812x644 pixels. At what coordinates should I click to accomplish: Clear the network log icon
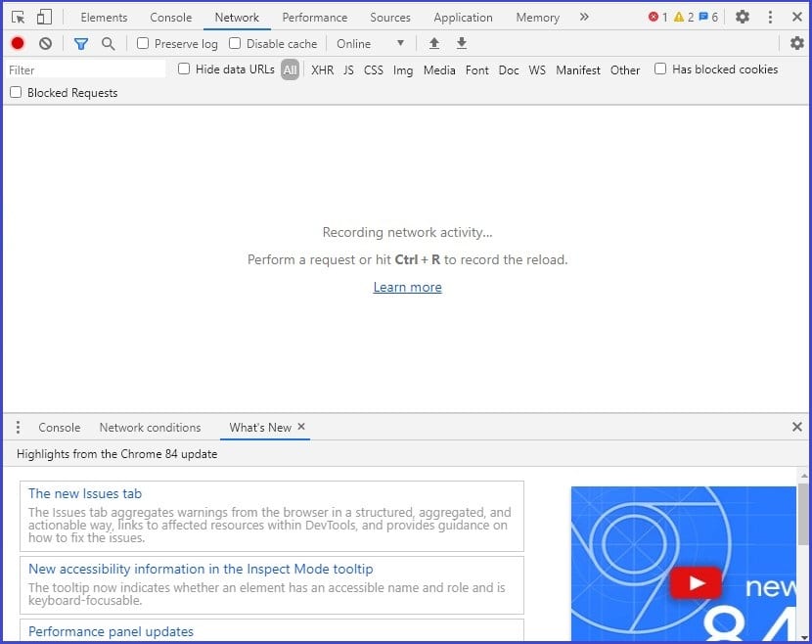46,43
